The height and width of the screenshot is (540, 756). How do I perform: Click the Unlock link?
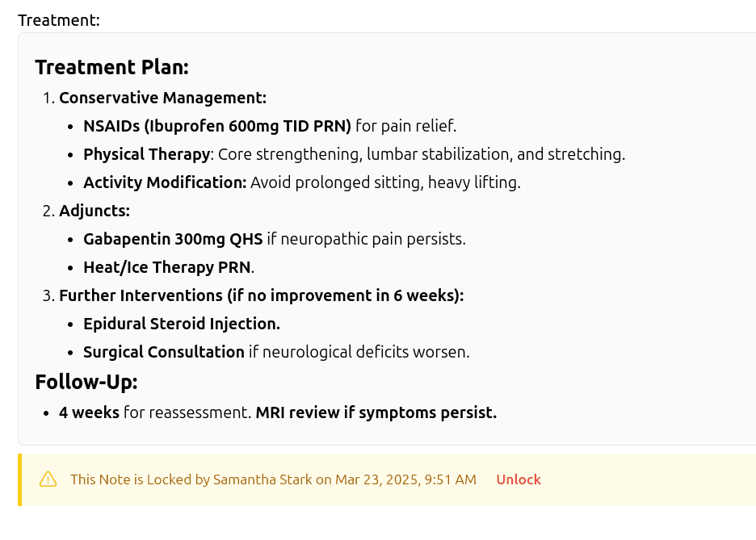(x=519, y=479)
